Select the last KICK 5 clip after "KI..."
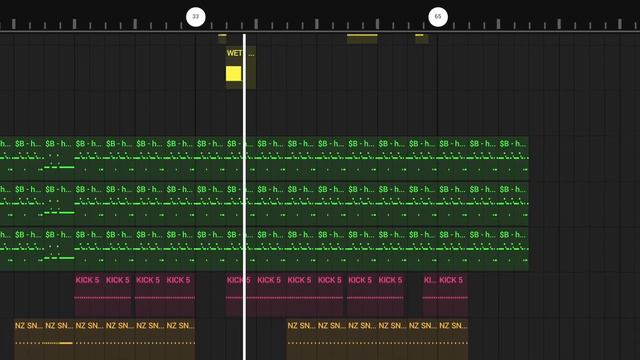Viewport: 640px width, 360px height. tap(453, 294)
